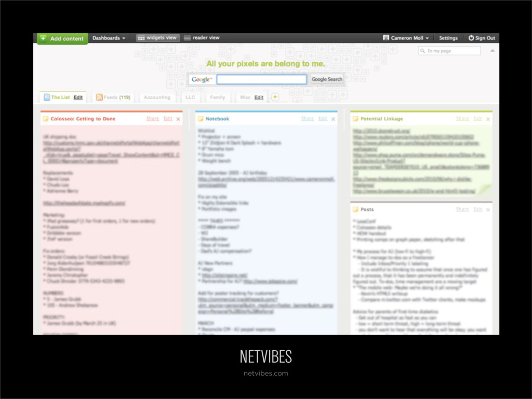Click The List tab page icon
532x399 pixels.
(x=47, y=97)
